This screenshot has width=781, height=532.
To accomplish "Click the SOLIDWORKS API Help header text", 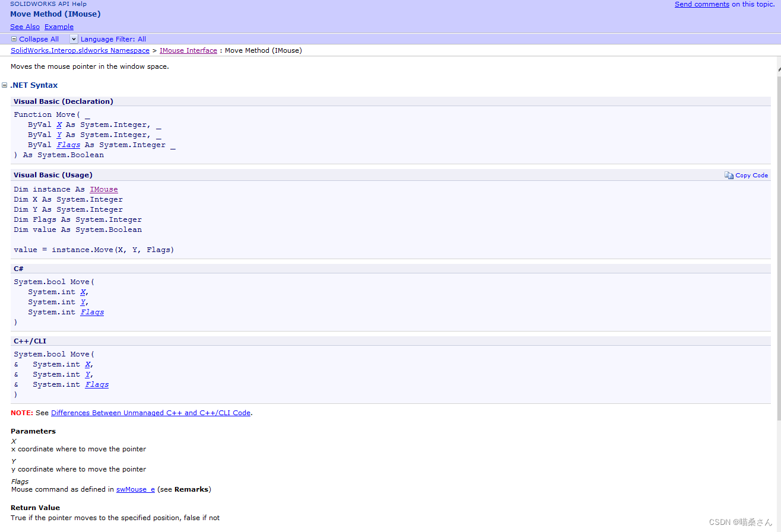I will pos(48,4).
